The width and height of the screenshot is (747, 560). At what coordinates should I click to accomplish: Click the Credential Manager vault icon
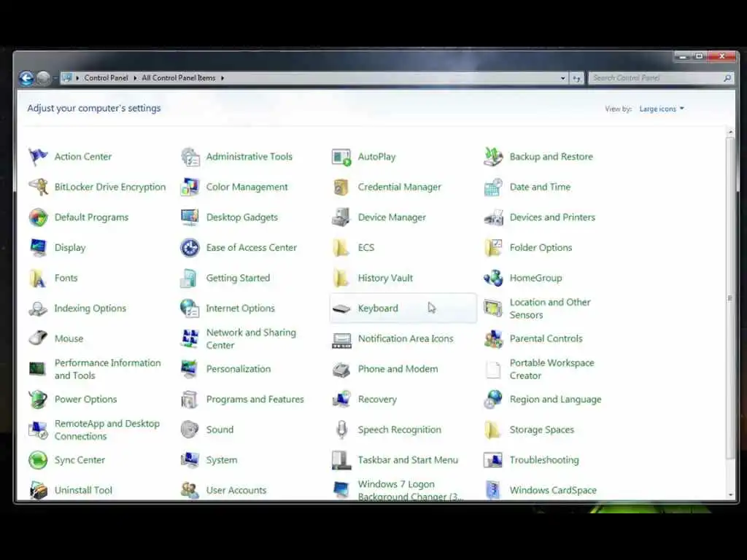click(x=341, y=187)
